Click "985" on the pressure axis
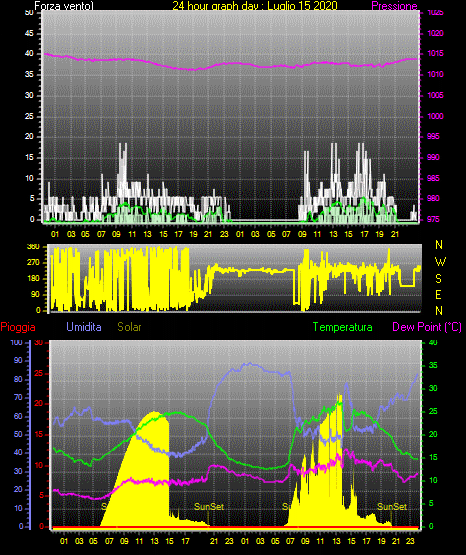466x555 pixels. [433, 178]
